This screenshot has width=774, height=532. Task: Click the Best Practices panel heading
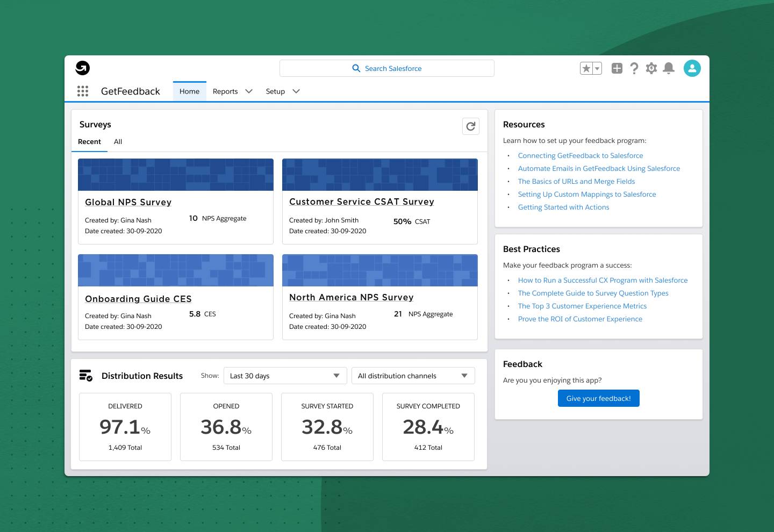click(532, 249)
